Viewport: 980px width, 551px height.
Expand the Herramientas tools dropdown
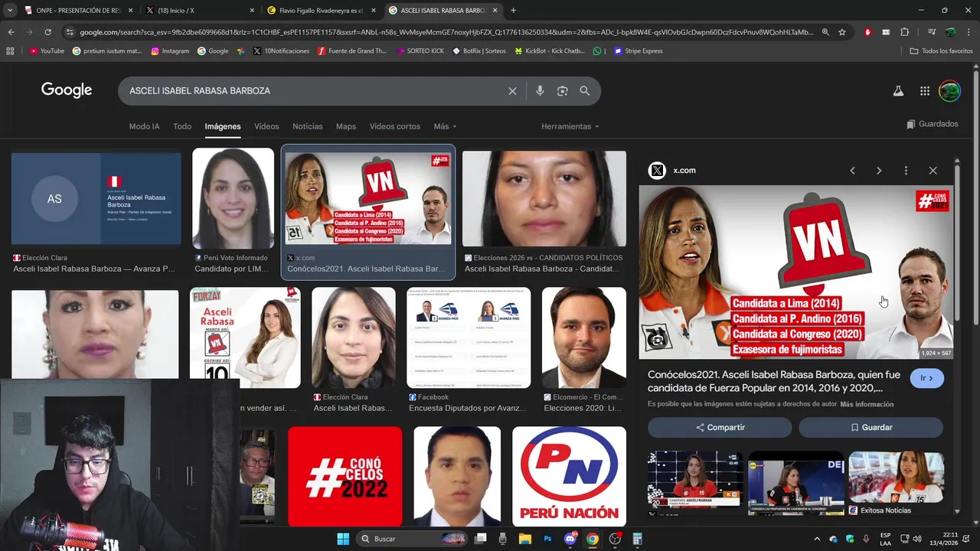coord(570,126)
